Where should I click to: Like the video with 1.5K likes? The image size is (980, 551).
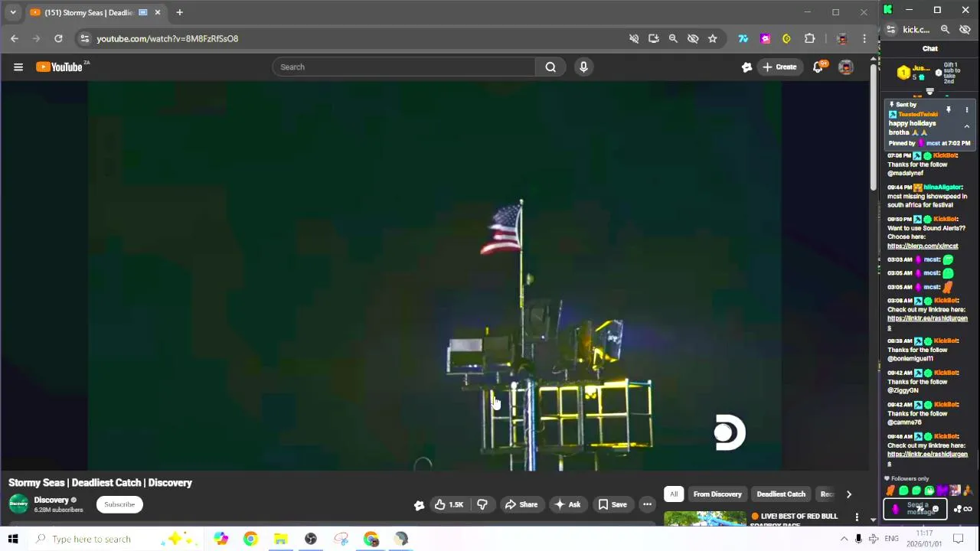(x=449, y=504)
